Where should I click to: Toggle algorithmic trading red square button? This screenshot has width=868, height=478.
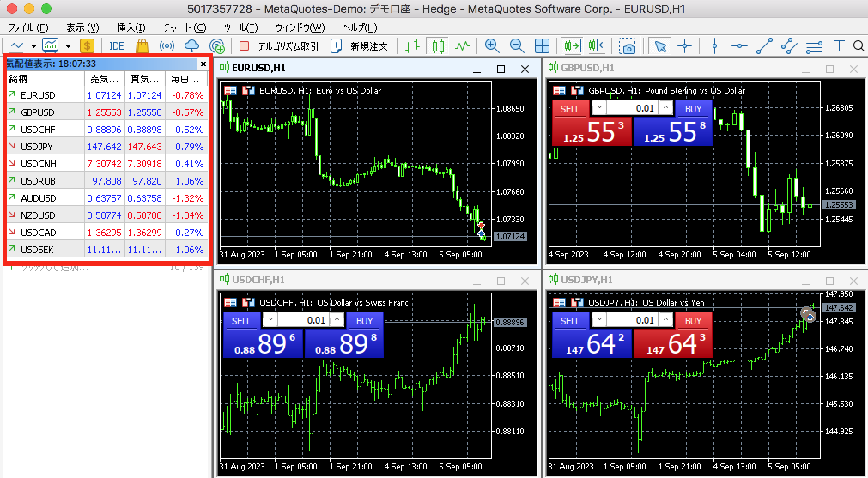[244, 46]
